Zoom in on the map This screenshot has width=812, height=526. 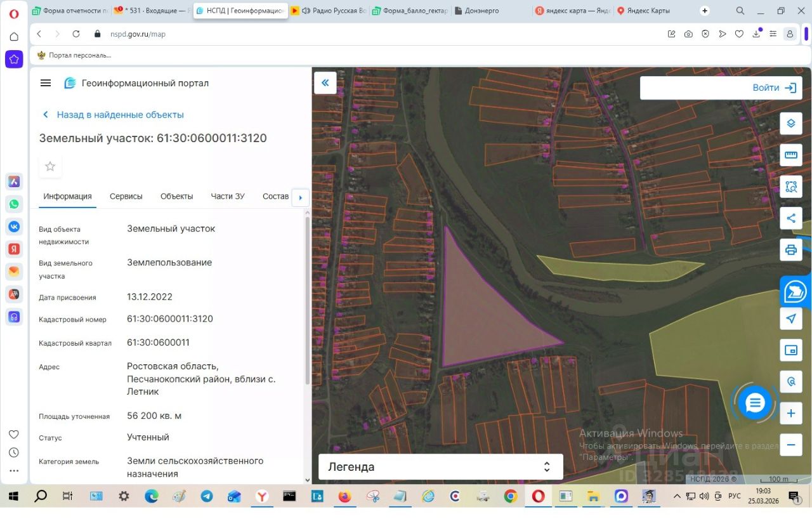coord(790,414)
